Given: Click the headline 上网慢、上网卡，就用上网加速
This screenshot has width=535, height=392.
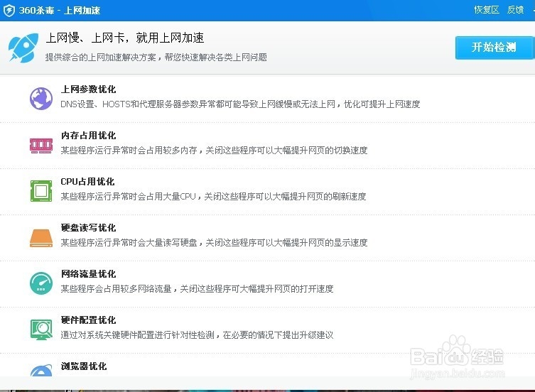Looking at the screenshot, I should point(125,38).
